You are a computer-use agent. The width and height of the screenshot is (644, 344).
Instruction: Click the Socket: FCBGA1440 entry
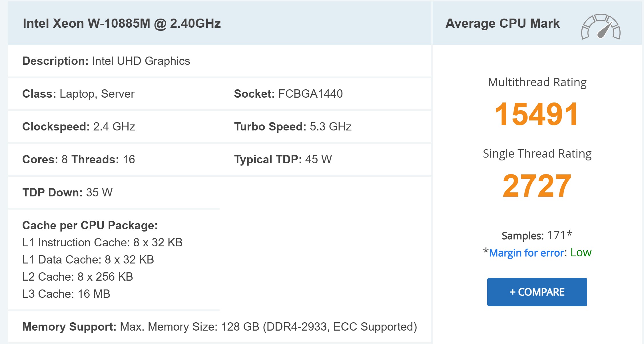tap(288, 93)
